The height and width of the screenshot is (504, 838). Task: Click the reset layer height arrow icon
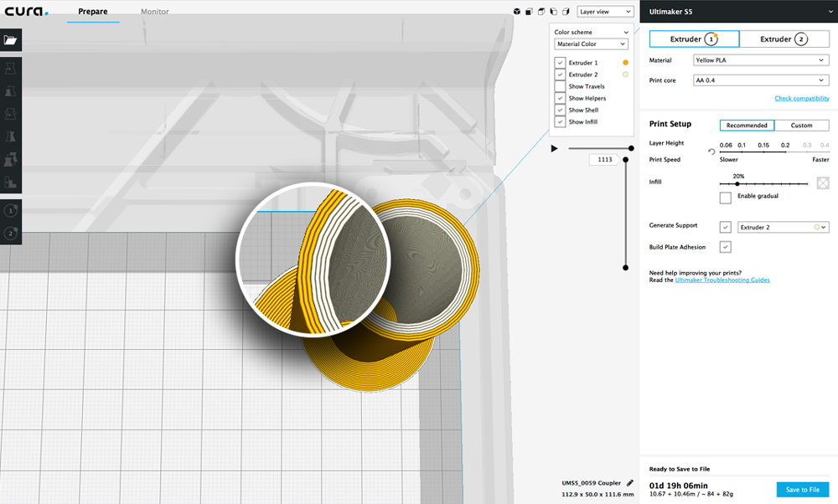point(711,152)
